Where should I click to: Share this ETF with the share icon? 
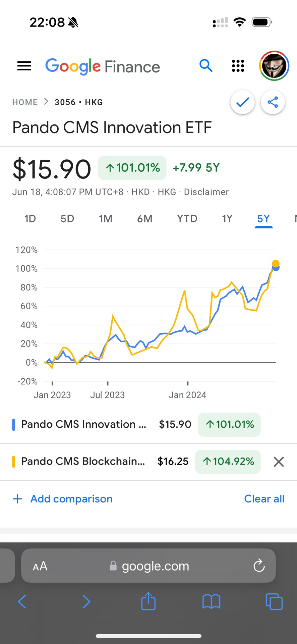click(x=273, y=102)
